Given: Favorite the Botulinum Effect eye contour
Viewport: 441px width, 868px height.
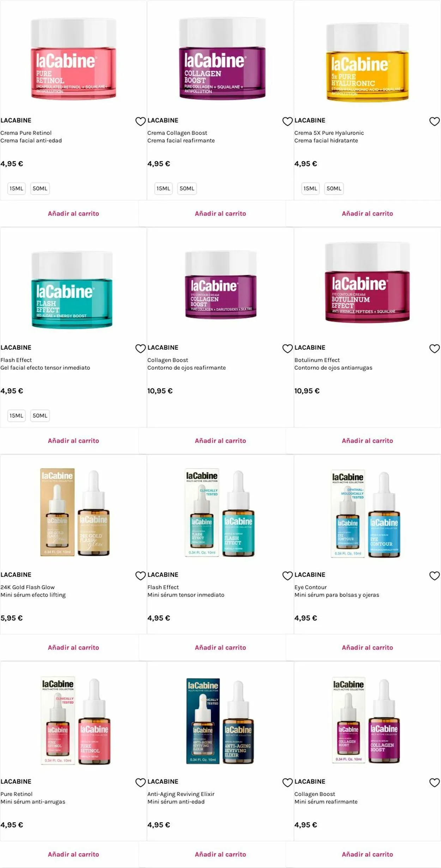Looking at the screenshot, I should click(x=434, y=348).
